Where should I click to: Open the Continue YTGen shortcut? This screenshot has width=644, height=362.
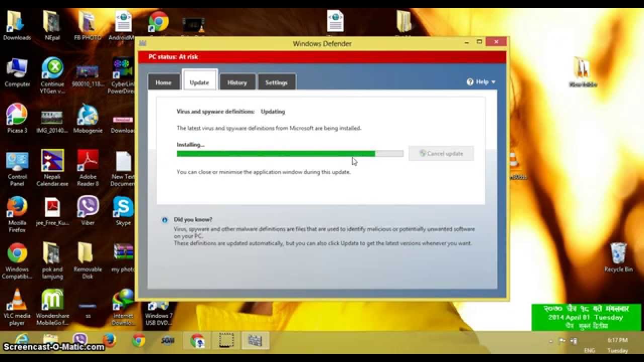click(52, 75)
